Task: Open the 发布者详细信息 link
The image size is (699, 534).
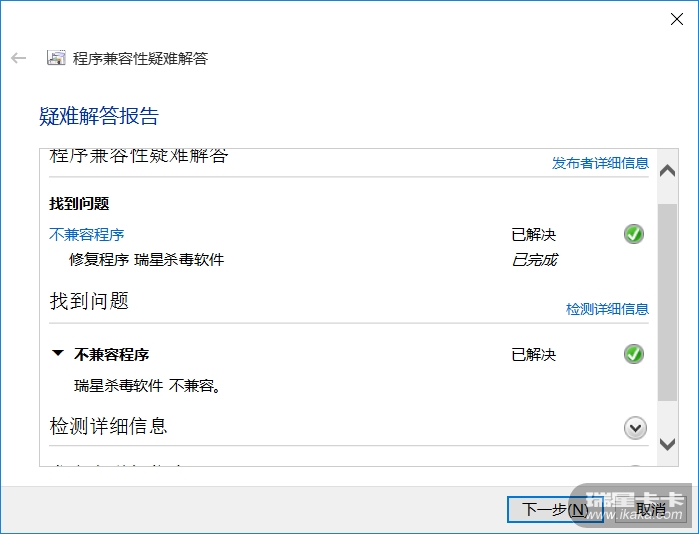Action: [600, 163]
